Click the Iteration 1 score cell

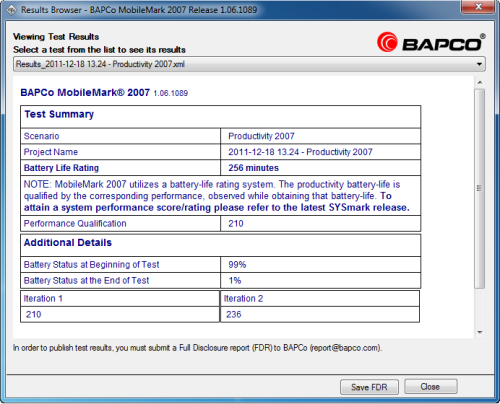pos(120,314)
